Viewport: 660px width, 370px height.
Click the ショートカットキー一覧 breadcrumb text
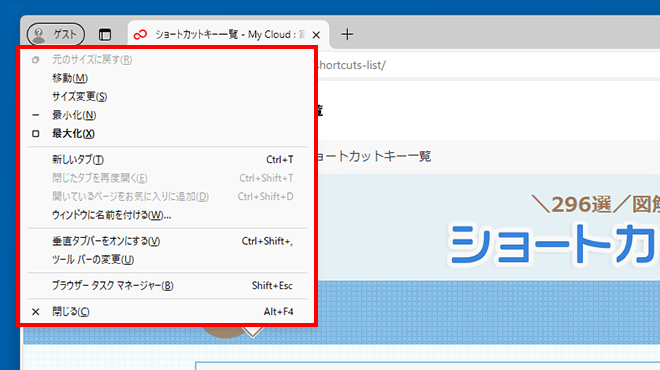[374, 157]
